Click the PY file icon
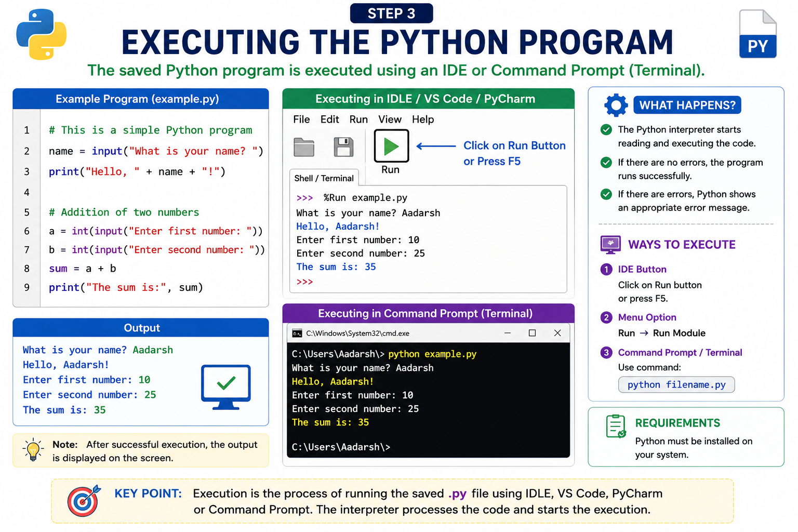The height and width of the screenshot is (532, 798). coord(757,34)
